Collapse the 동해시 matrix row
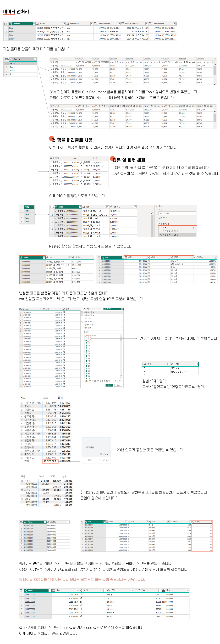Viewport: 220px width, 644px height. tap(22, 499)
